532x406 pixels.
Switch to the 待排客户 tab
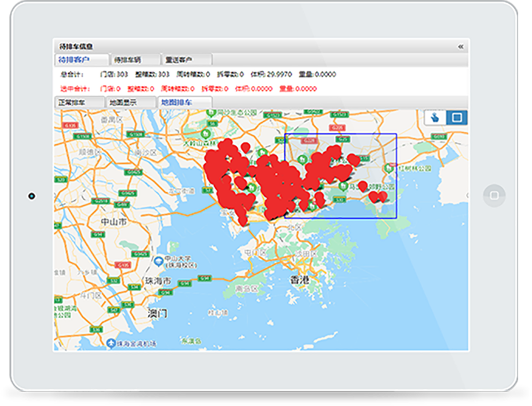tap(82, 60)
